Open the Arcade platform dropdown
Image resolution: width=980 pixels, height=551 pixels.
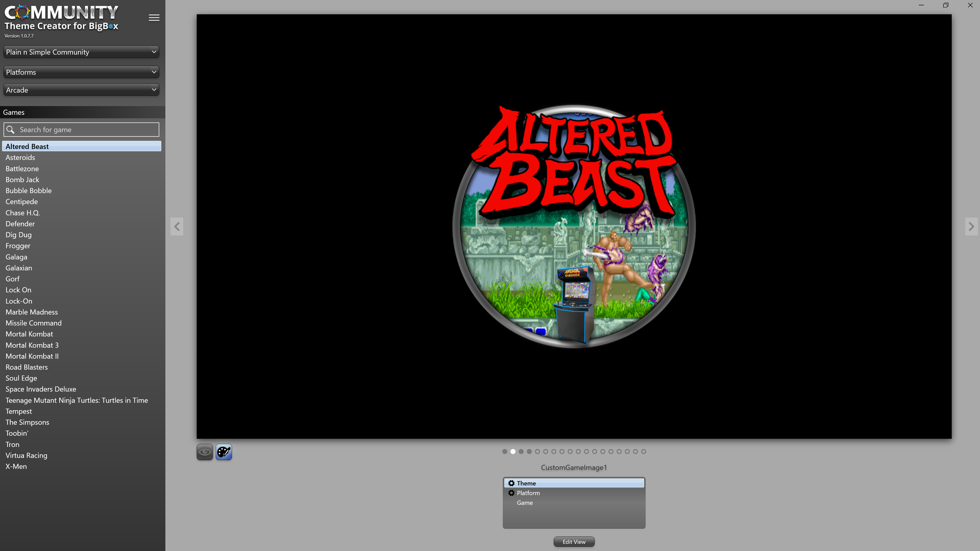coord(81,90)
